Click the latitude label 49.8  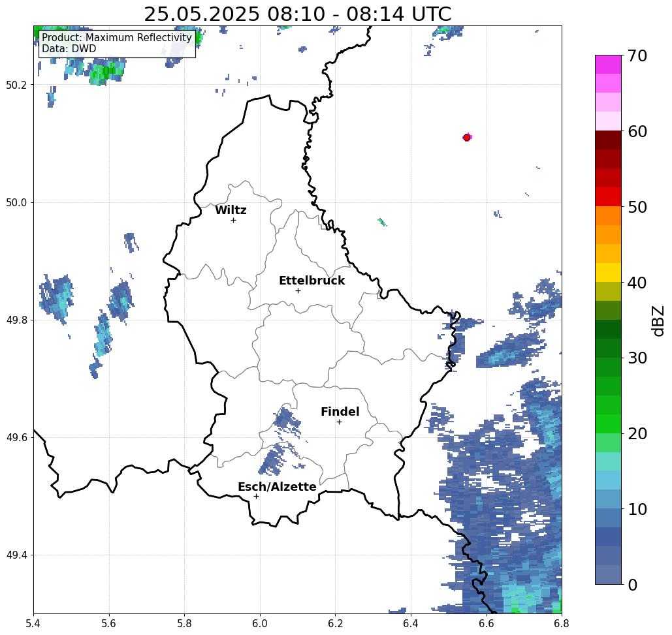16,320
